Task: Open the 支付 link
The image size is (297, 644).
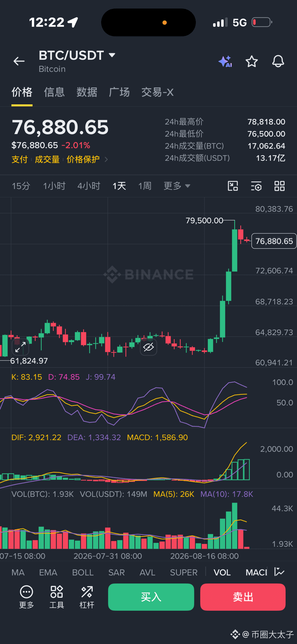Action: click(x=20, y=159)
